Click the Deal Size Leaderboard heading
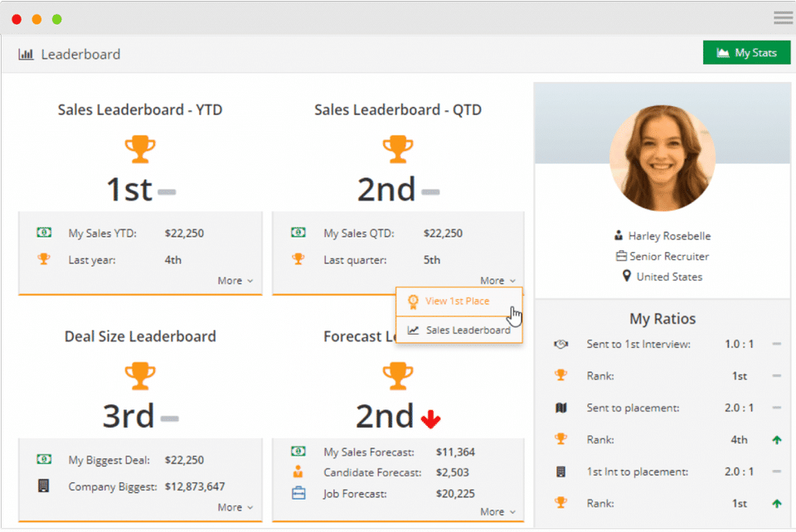The height and width of the screenshot is (532, 796). point(140,336)
